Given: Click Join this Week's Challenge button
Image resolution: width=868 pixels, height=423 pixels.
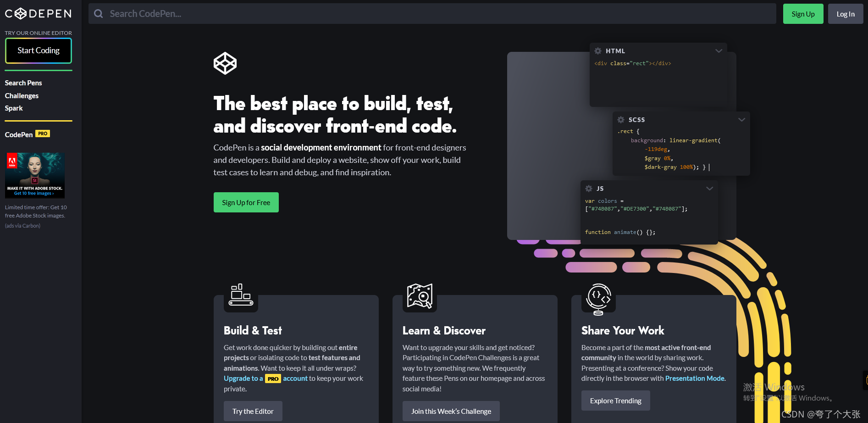Looking at the screenshot, I should 451,411.
